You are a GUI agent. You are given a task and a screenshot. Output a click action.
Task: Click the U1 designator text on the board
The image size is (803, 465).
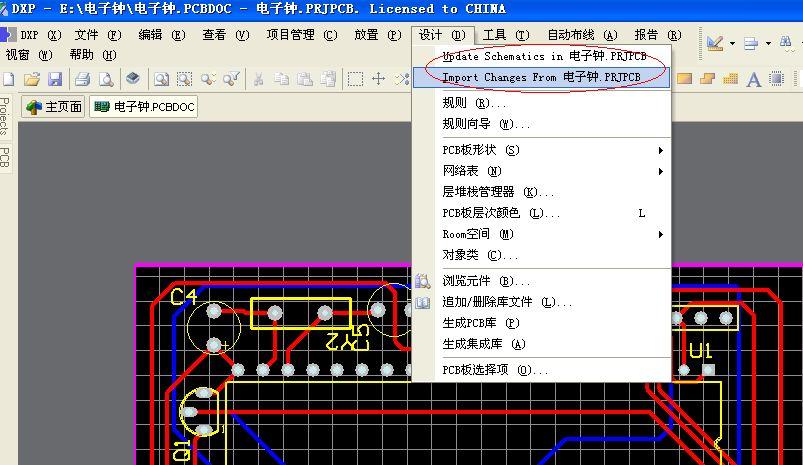click(x=700, y=351)
